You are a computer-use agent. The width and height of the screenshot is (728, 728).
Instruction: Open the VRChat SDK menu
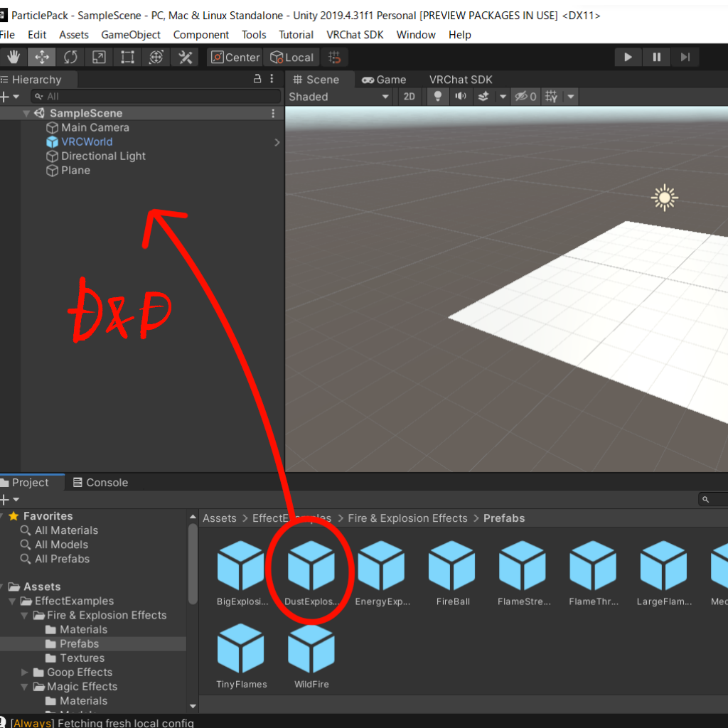355,34
